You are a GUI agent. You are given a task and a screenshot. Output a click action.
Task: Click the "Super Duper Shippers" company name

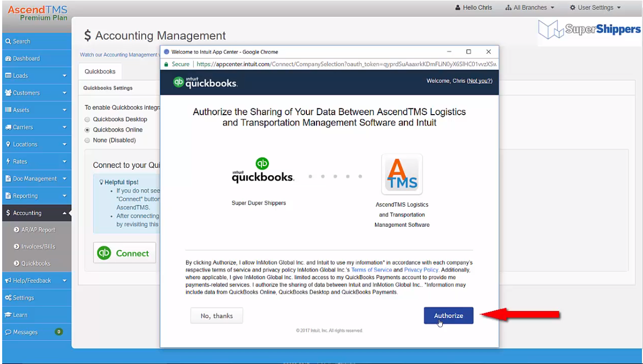coord(259,203)
